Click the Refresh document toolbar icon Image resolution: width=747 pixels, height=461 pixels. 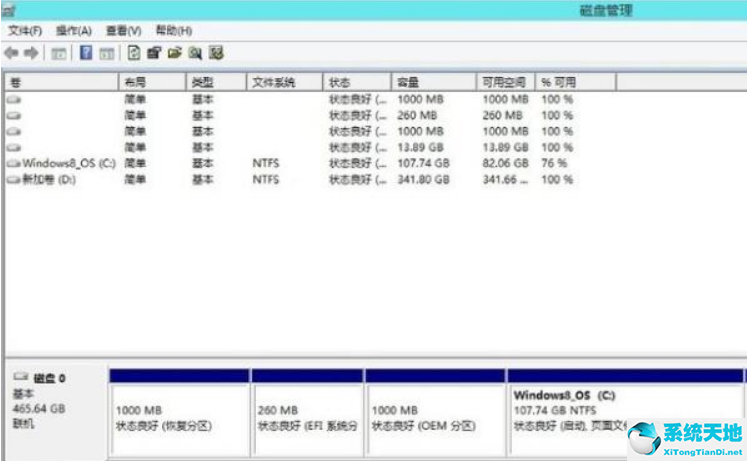tap(134, 52)
